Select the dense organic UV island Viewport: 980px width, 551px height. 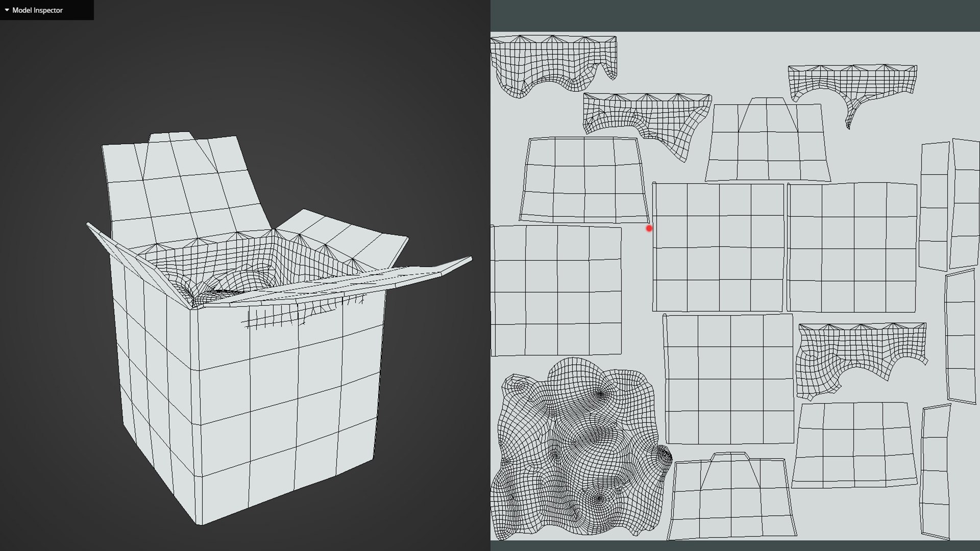click(581, 449)
